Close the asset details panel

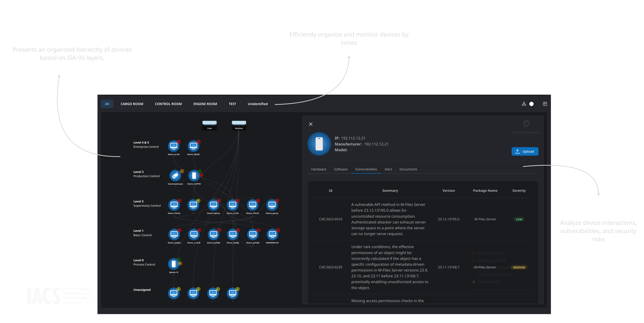click(311, 124)
